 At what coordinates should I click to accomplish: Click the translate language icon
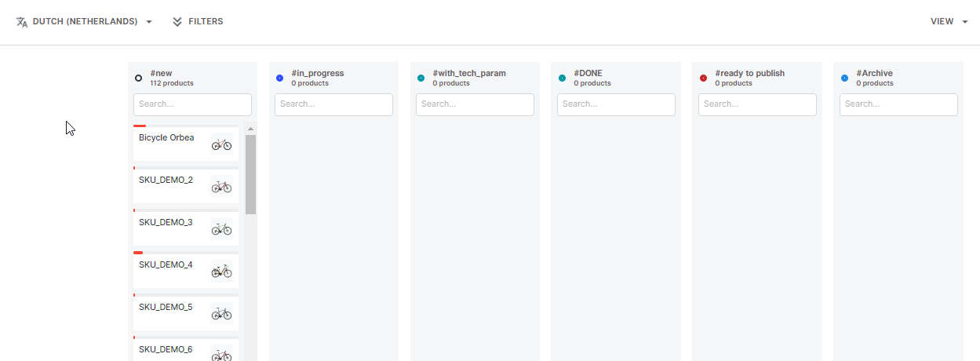(22, 22)
